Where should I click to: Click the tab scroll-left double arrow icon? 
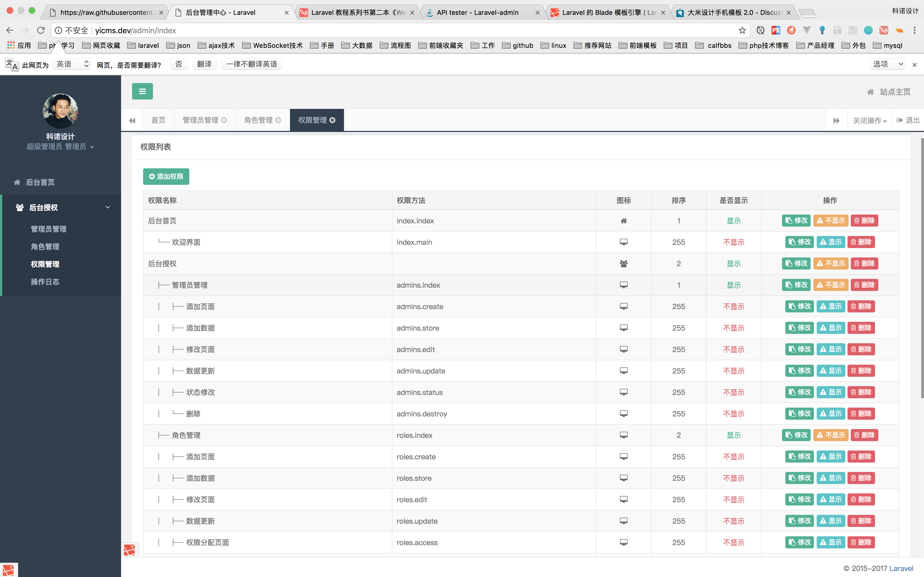coord(132,120)
